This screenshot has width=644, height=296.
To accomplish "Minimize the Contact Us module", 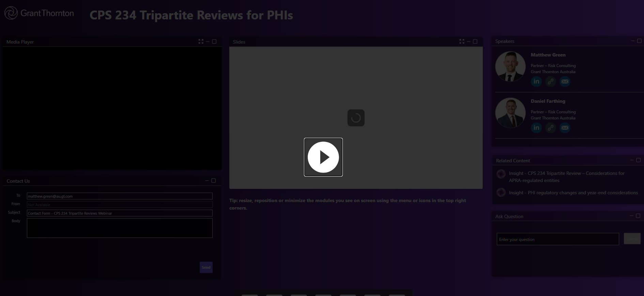I will (x=207, y=181).
